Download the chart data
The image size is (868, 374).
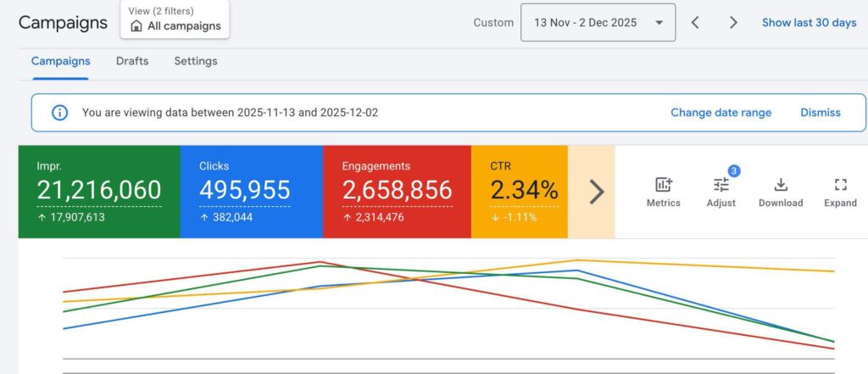tap(781, 193)
